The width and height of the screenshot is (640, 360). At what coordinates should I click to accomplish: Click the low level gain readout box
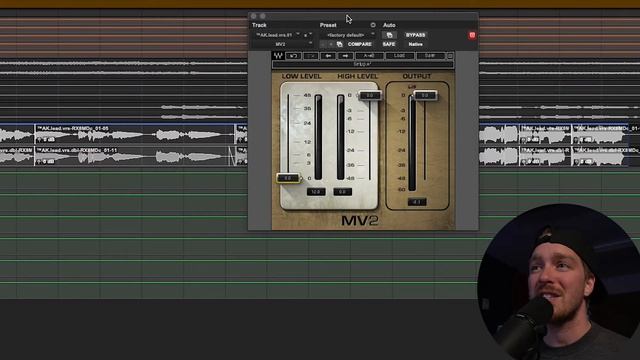pyautogui.click(x=316, y=191)
